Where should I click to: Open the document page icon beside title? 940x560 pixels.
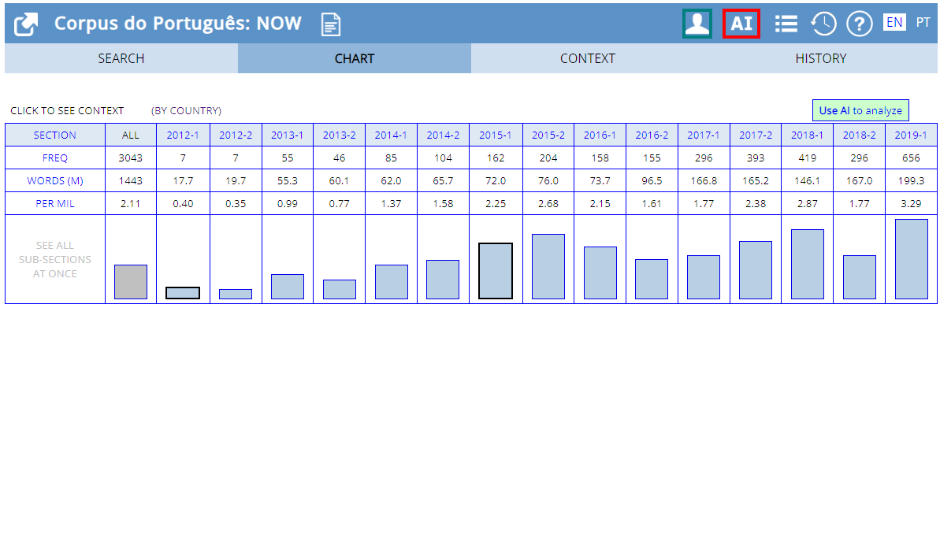(331, 24)
